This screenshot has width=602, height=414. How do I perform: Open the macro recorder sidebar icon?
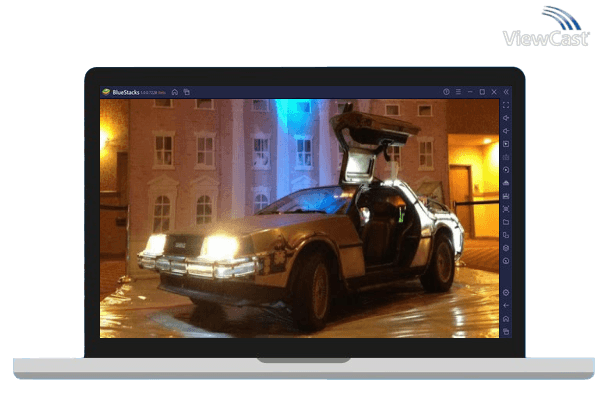coord(506,196)
